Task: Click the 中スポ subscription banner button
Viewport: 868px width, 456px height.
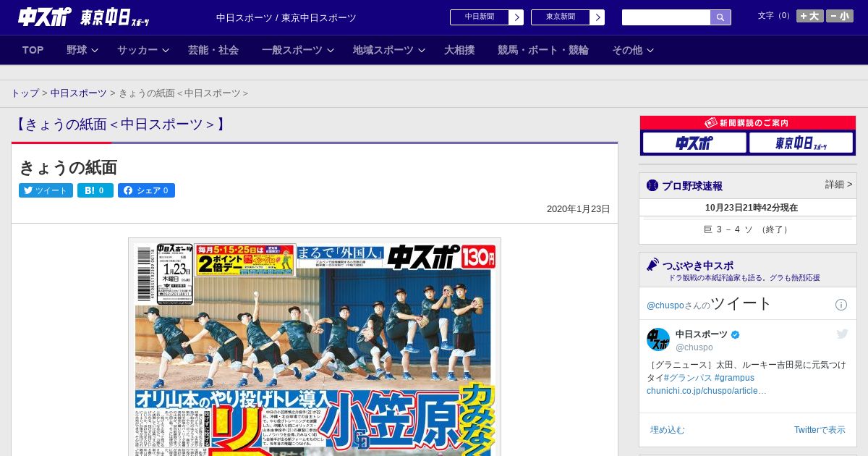Action: click(694, 143)
